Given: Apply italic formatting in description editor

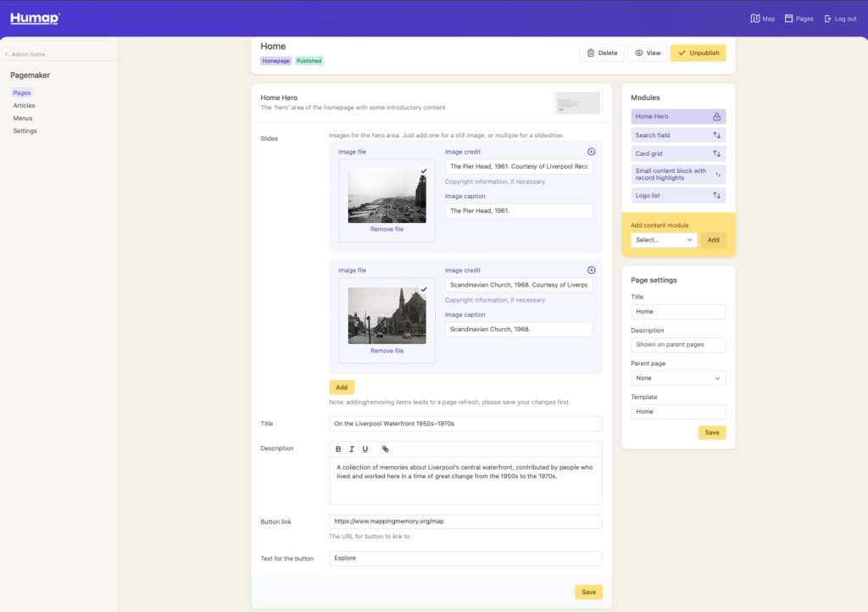Looking at the screenshot, I should pyautogui.click(x=352, y=449).
